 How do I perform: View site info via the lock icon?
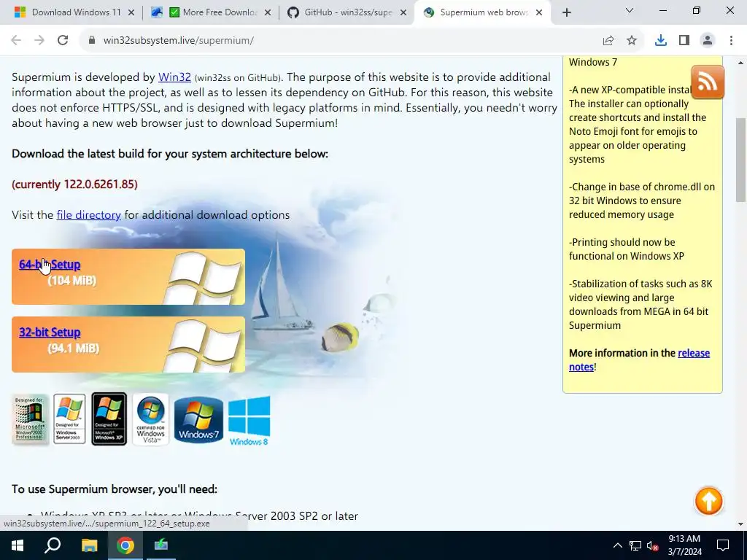tap(92, 41)
